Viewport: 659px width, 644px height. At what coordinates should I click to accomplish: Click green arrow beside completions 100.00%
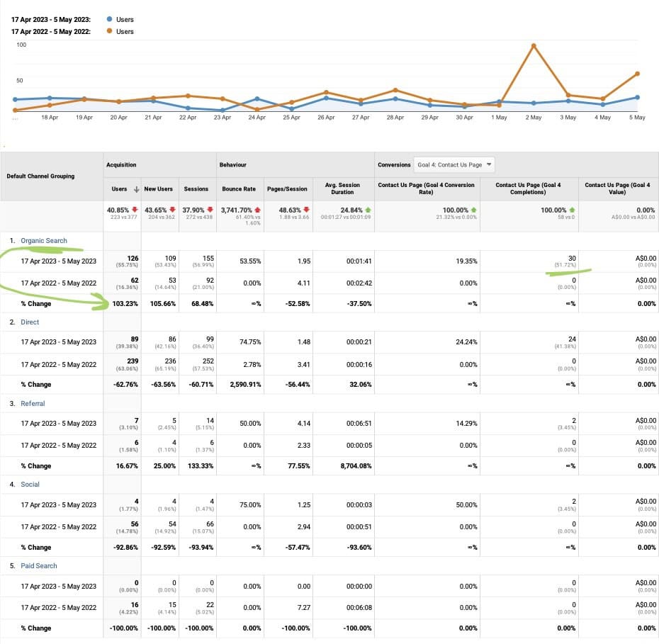click(572, 210)
